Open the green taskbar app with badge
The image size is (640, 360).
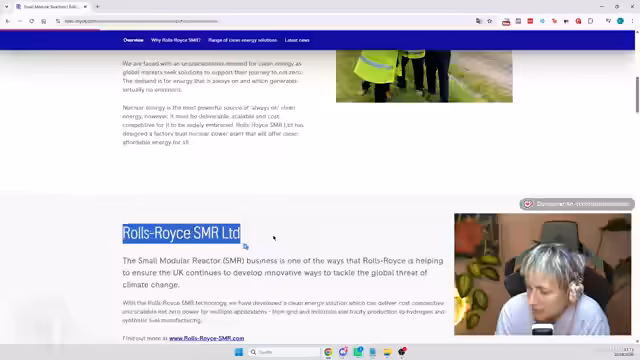358,352
